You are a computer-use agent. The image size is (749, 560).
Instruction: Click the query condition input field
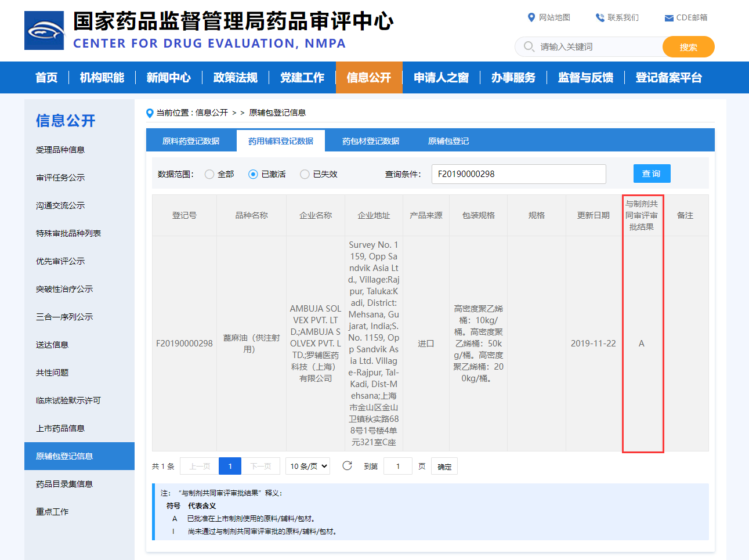click(518, 174)
